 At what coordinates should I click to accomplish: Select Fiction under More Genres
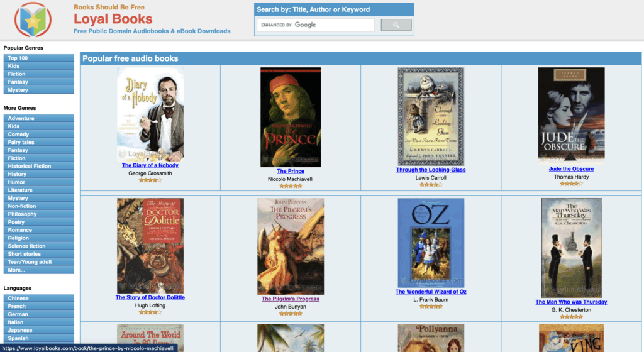38,158
